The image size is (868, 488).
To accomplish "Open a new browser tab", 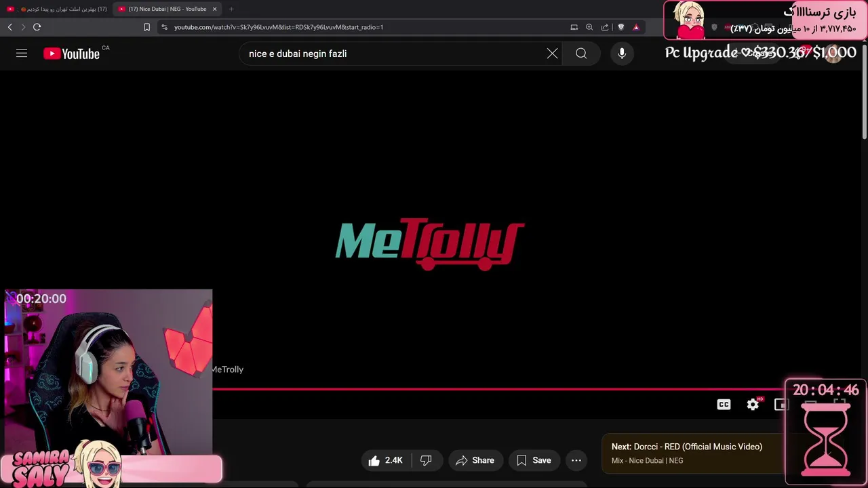I will click(x=231, y=9).
